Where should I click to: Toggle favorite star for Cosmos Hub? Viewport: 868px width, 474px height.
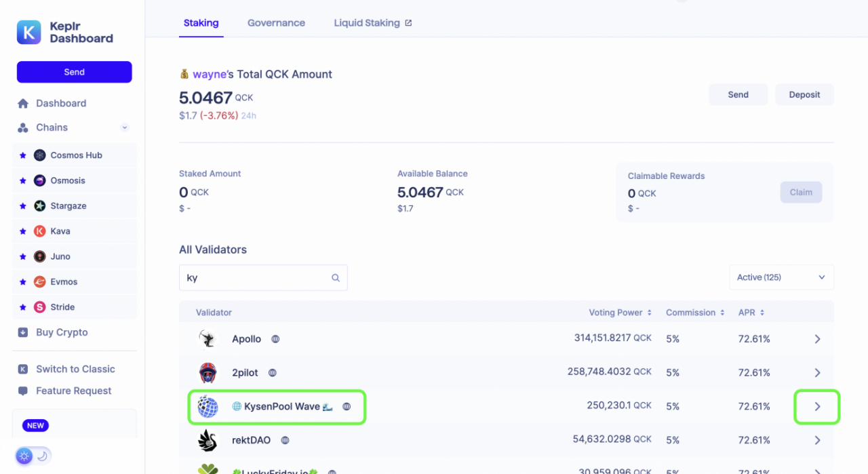(x=22, y=155)
